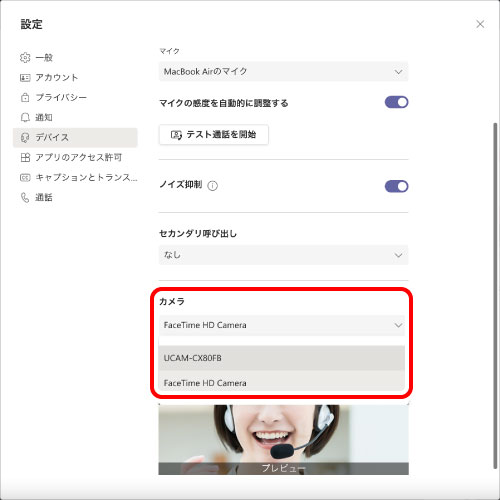
Task: Click the phone icon beside 通話
Action: click(25, 197)
